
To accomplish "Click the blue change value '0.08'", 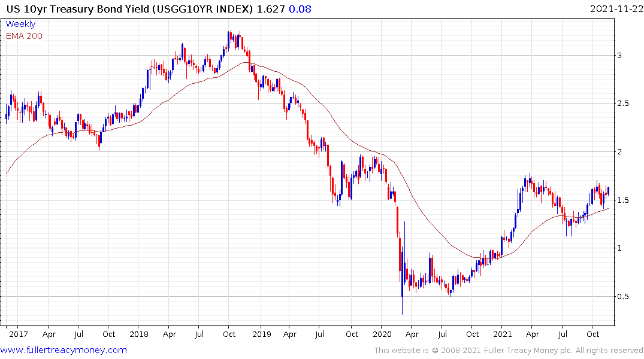I will [x=300, y=9].
